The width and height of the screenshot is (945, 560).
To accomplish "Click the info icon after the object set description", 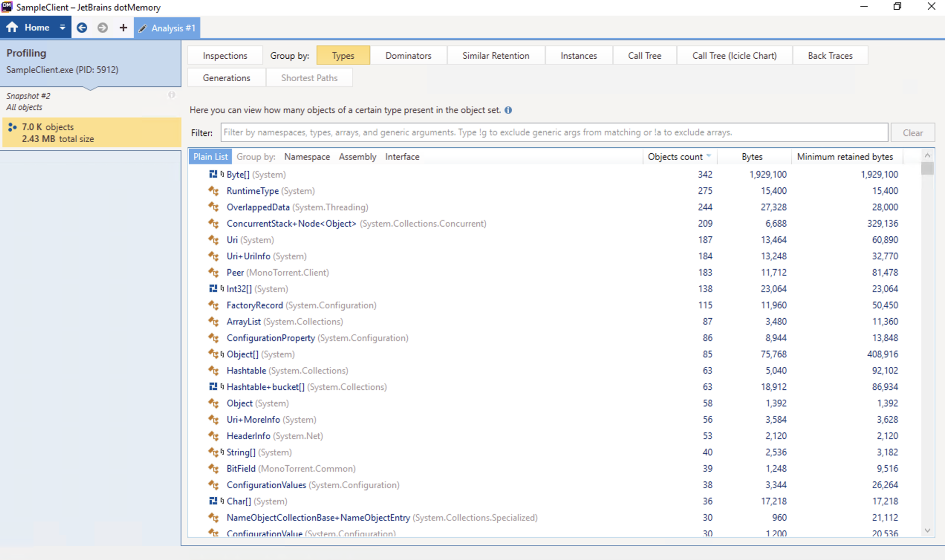I will pos(509,110).
